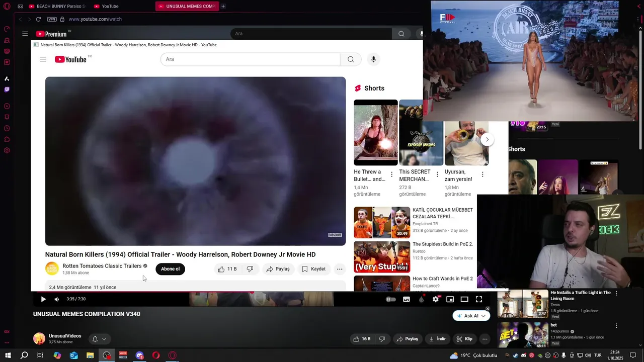
Task: Click the Opera logo menu icon
Action: click(x=7, y=6)
